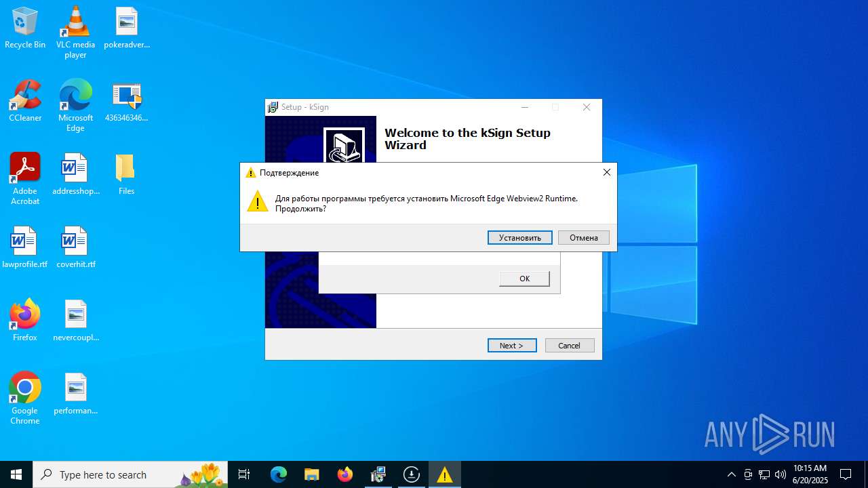
Task: Click the yellow warning icon in dialog
Action: [258, 201]
